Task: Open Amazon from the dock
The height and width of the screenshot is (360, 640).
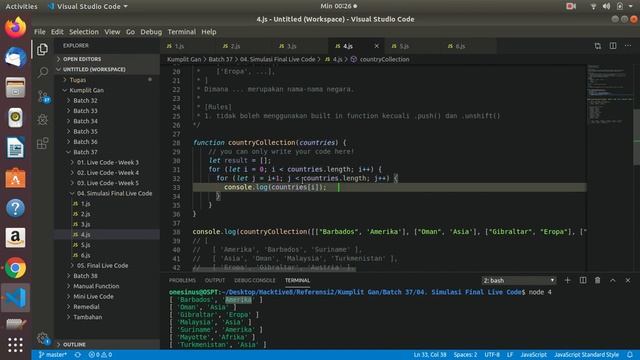Action: (x=16, y=238)
